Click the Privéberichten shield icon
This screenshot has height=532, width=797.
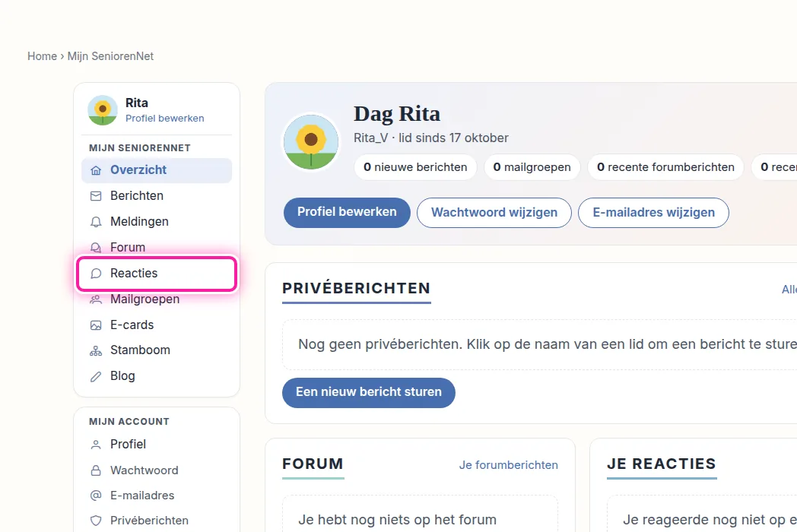point(96,521)
